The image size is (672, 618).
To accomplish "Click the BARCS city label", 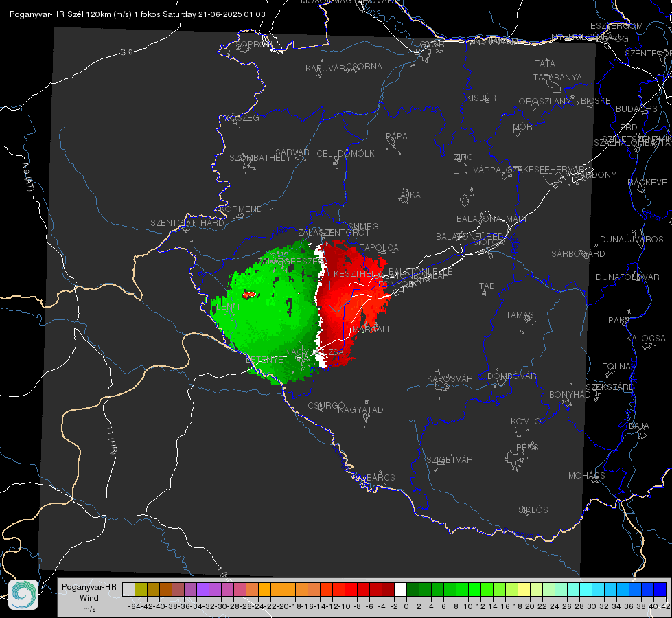I will (381, 478).
